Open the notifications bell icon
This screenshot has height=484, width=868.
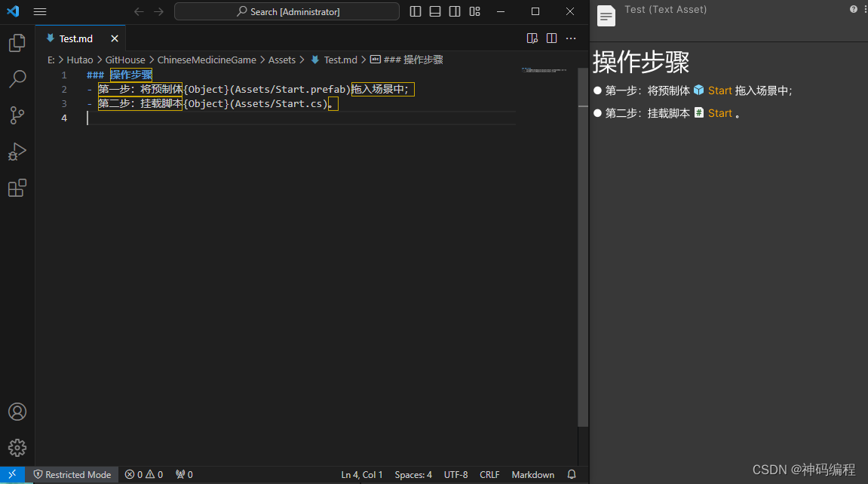[x=572, y=475]
